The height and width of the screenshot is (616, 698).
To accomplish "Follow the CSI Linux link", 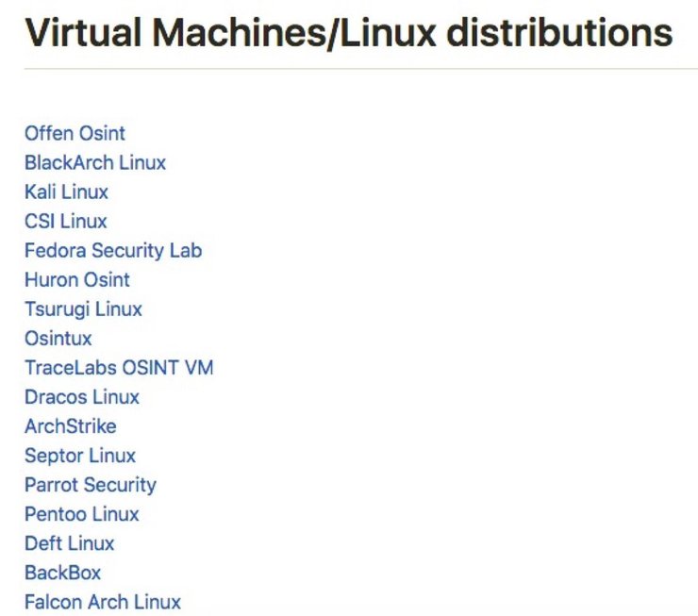I will point(66,222).
